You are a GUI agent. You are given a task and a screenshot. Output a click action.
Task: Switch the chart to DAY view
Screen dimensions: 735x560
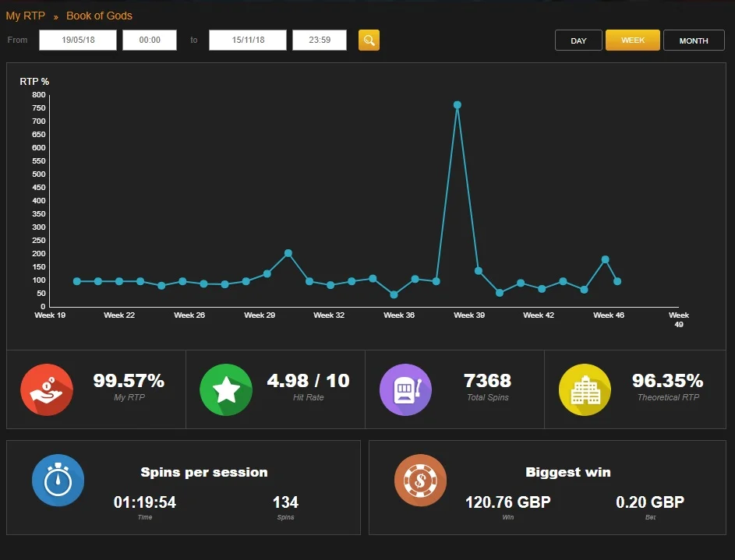coord(578,41)
